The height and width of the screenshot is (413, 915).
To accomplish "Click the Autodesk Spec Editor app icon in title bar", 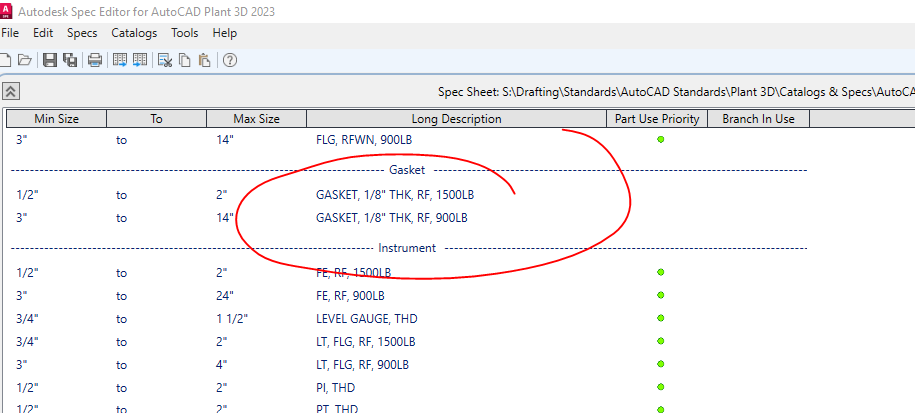I will tap(7, 11).
